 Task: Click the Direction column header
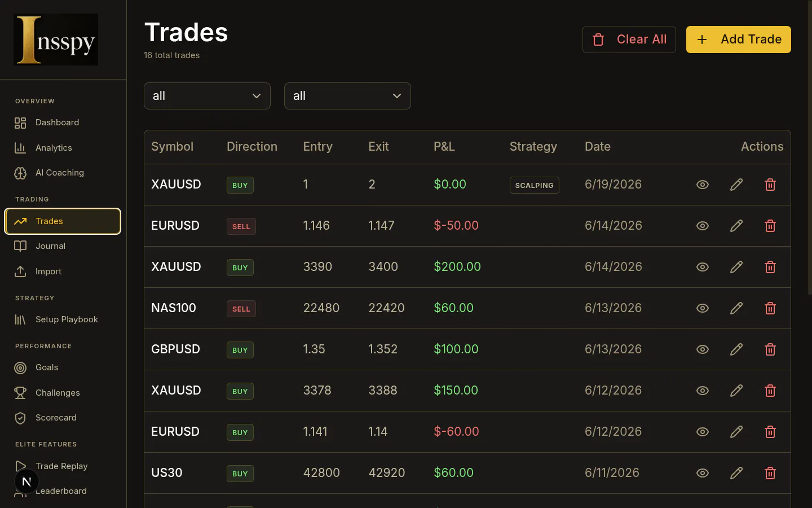tap(252, 147)
